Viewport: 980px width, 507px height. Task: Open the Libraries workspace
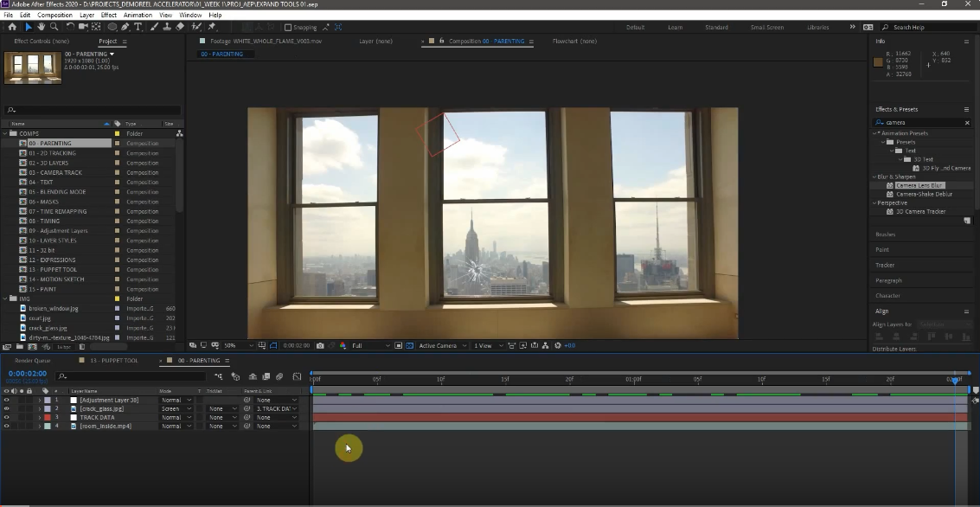818,28
